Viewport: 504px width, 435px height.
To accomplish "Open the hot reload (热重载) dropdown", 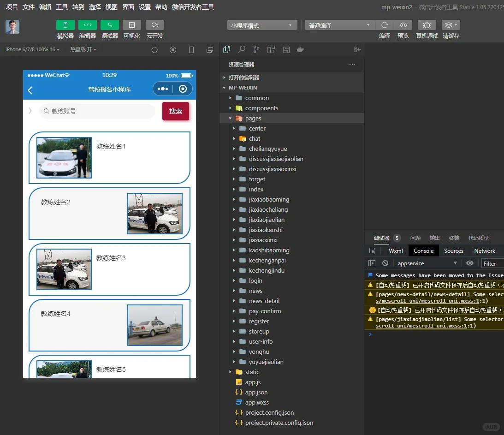I will 83,49.
